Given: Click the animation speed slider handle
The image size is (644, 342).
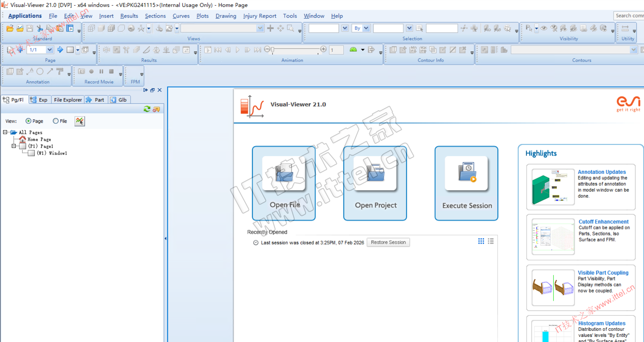Looking at the screenshot, I should [x=272, y=50].
